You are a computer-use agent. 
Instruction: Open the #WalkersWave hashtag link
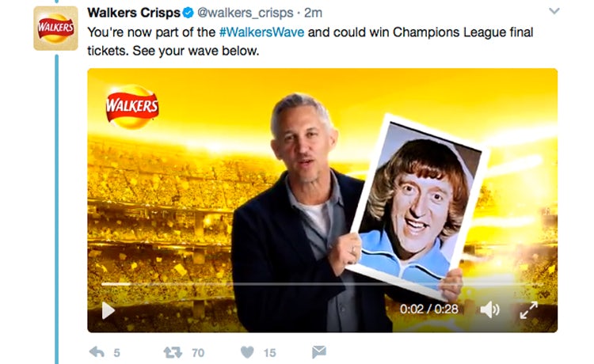tap(262, 32)
